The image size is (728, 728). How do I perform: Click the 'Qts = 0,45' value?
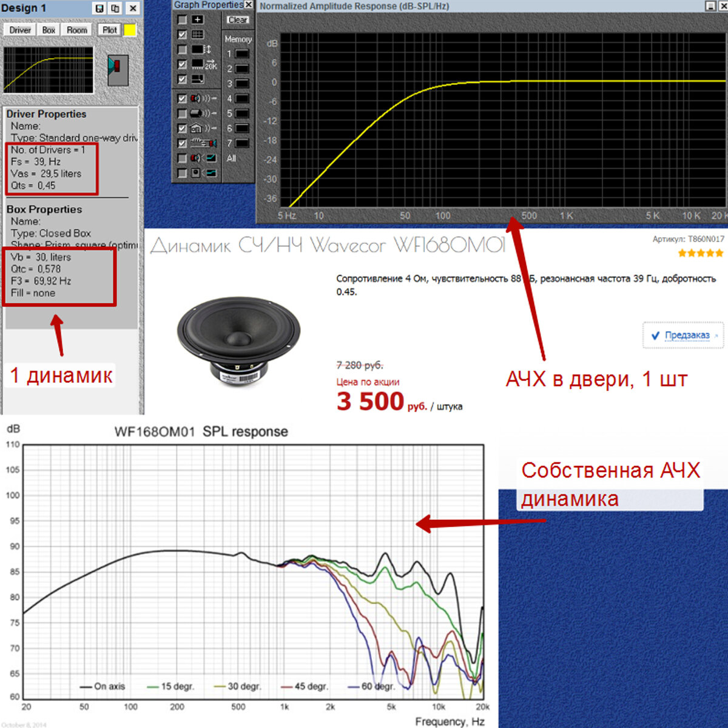[33, 186]
